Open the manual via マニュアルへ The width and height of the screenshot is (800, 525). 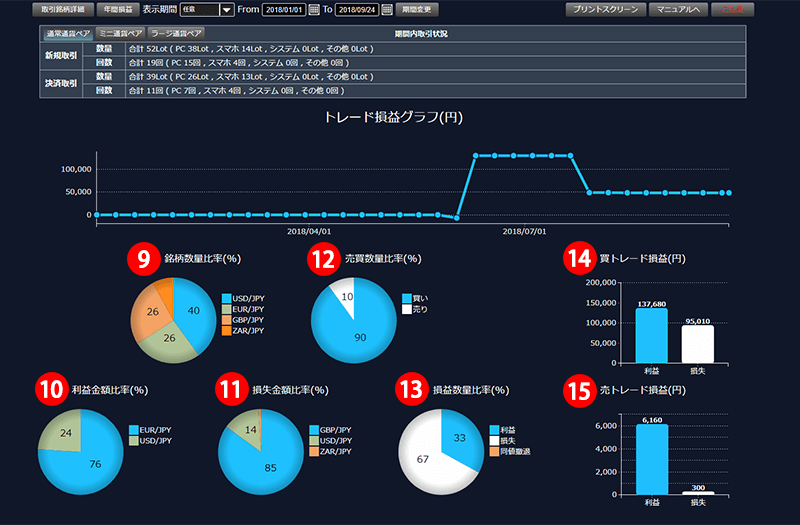(678, 10)
